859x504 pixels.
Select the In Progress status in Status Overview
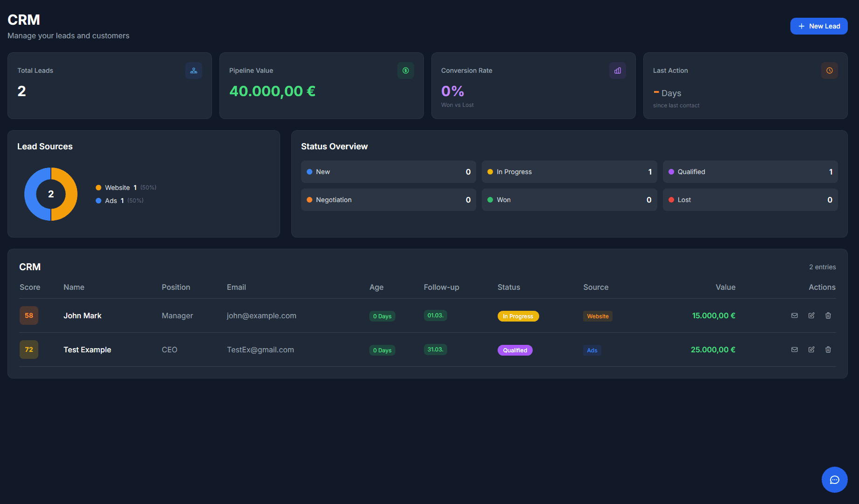(569, 172)
